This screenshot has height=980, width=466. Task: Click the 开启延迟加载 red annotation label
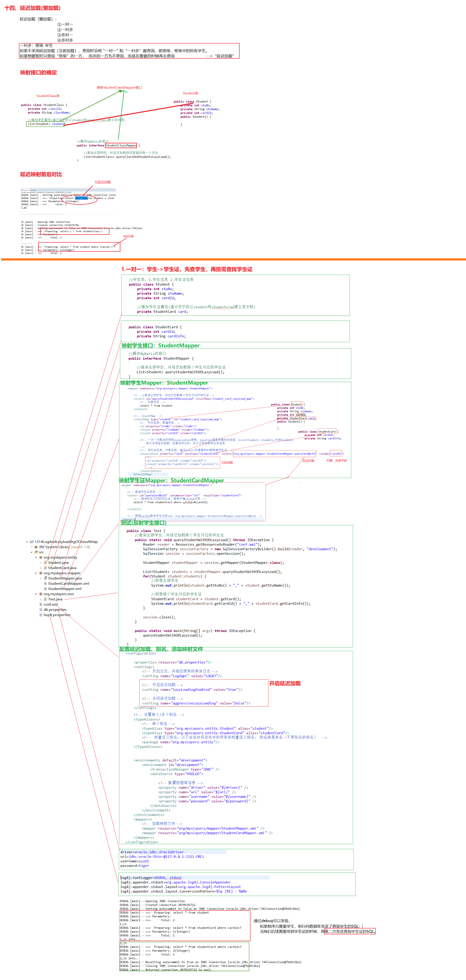285,684
